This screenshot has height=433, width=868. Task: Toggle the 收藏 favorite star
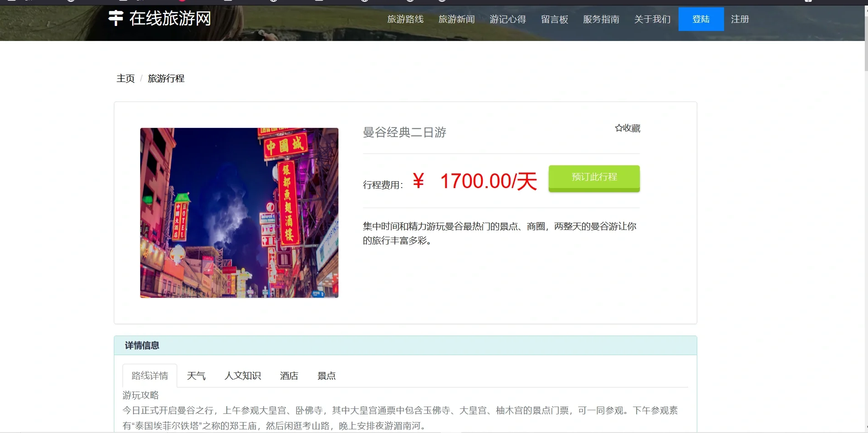[628, 128]
